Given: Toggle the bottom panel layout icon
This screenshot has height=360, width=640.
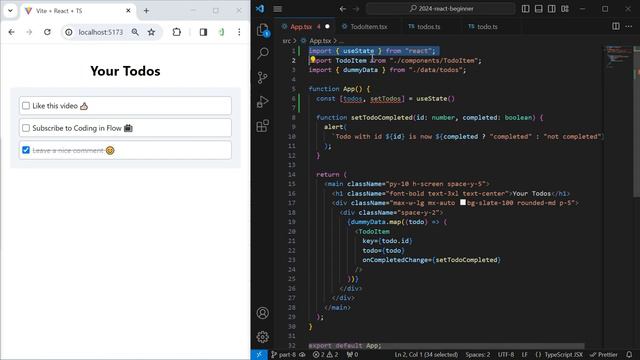Looking at the screenshot, I should coord(538,9).
